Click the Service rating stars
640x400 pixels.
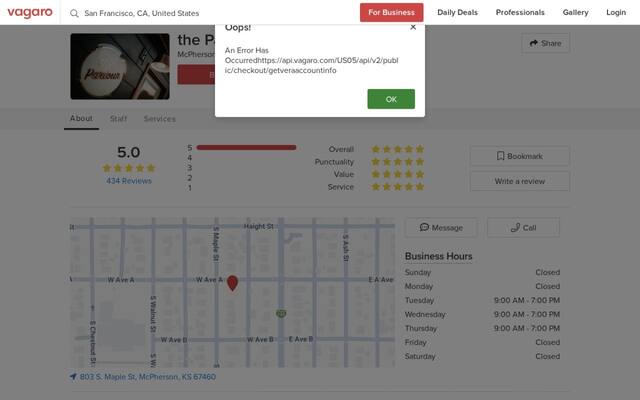[x=398, y=187]
